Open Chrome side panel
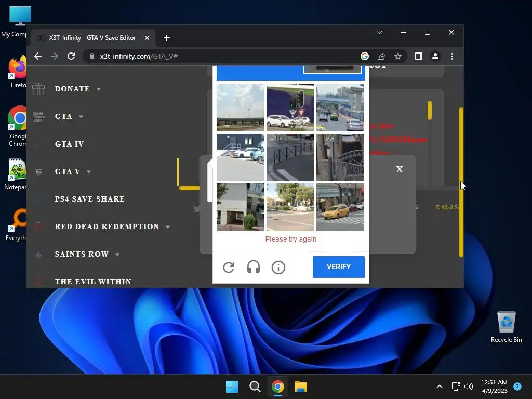The image size is (532, 399). click(419, 56)
